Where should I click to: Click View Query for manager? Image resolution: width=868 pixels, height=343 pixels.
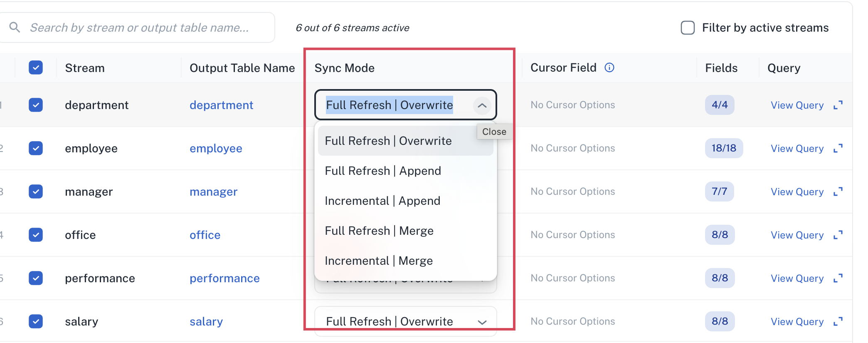[x=797, y=192]
